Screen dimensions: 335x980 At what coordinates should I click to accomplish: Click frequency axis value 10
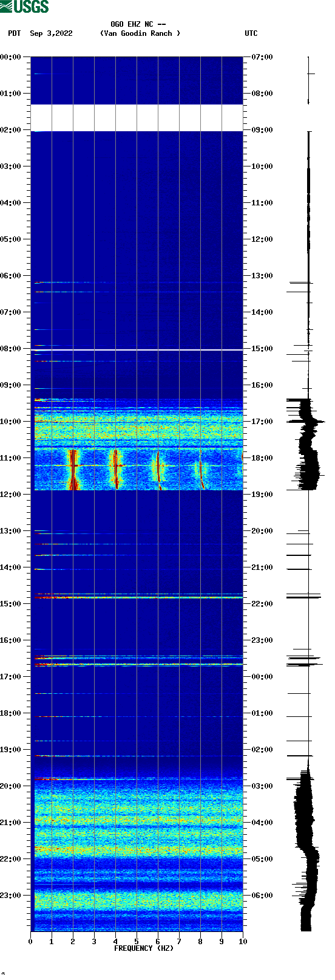pos(243,942)
